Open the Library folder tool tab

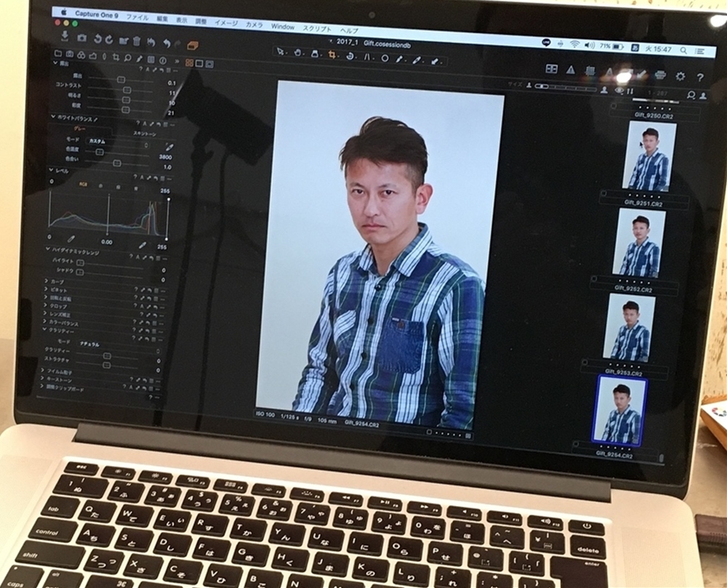(x=58, y=54)
